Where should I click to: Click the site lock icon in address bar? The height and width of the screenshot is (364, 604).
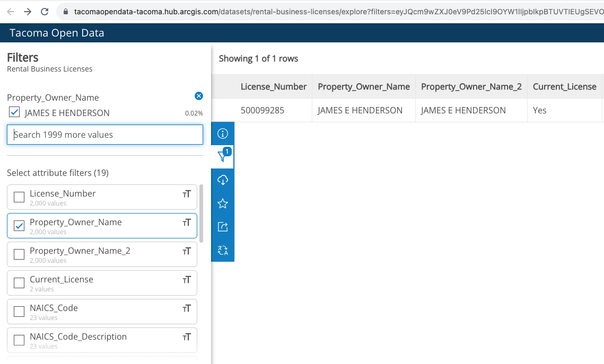tap(65, 12)
